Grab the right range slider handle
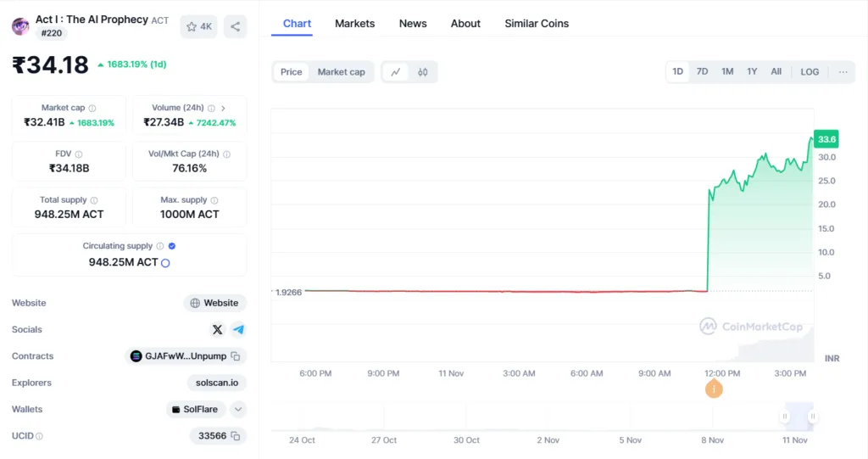Viewport: 868px width, 459px height. (x=812, y=417)
